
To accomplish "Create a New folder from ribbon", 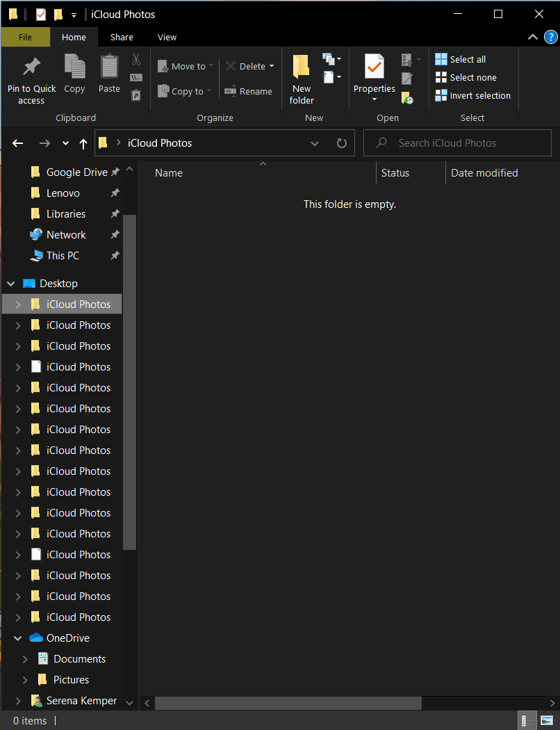I will [302, 80].
